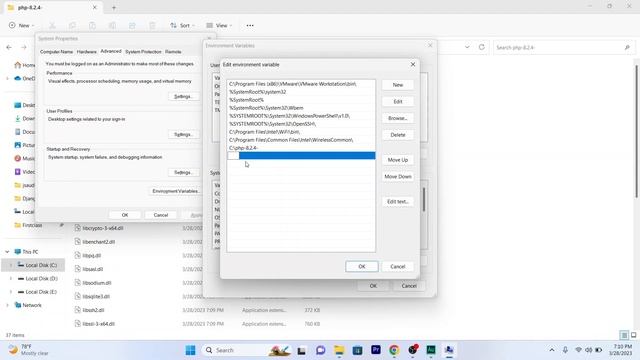Expand the address bar history dropdown

467,47
